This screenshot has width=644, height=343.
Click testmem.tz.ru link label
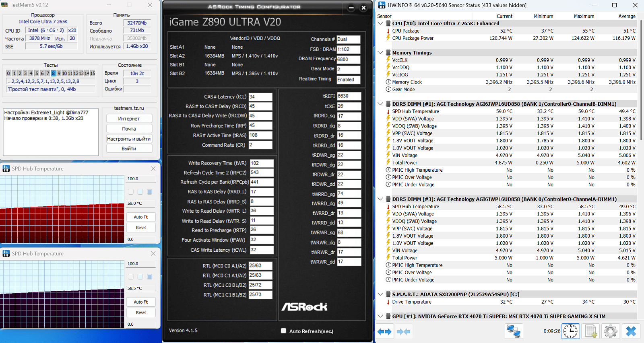click(x=129, y=108)
